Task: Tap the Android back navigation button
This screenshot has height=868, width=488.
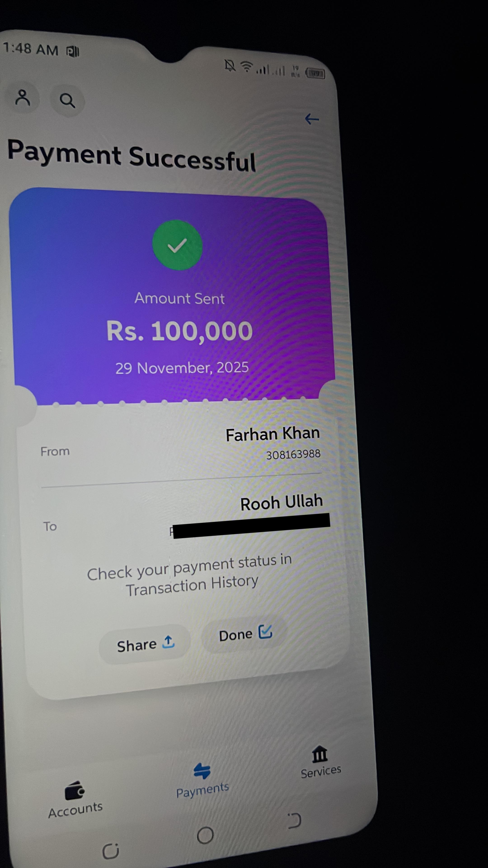Action: (x=294, y=821)
